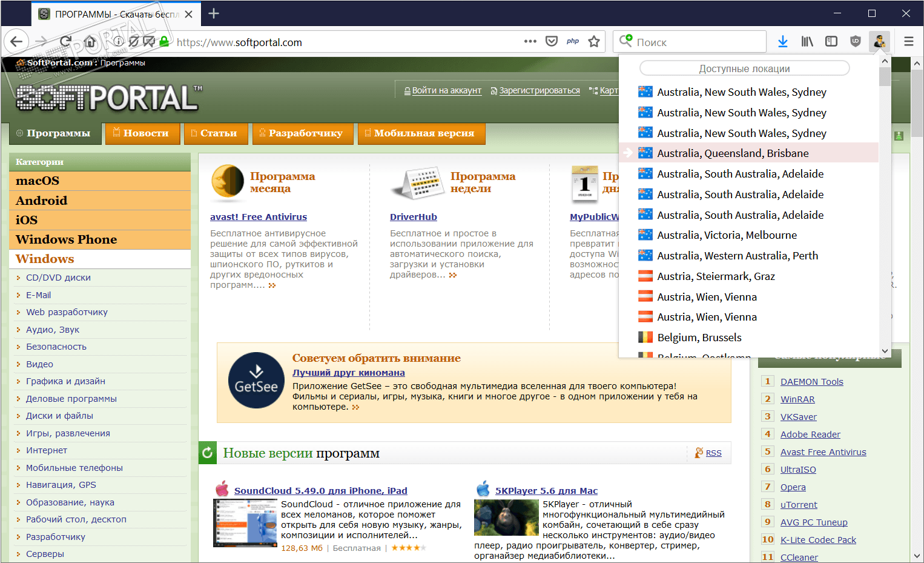The width and height of the screenshot is (924, 563).
Task: Pick Belgium, Brussels location
Action: coord(749,338)
